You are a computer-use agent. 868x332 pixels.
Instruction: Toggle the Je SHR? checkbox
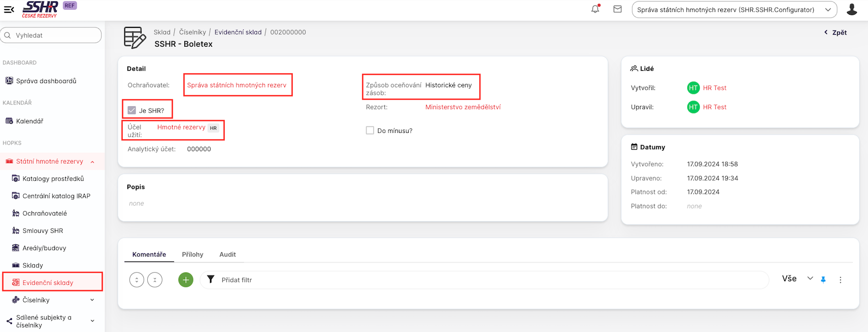(132, 110)
